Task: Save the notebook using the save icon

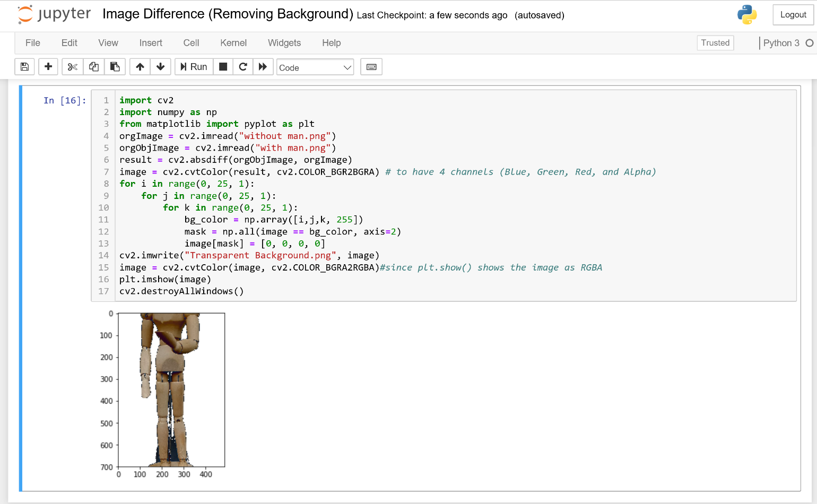Action: [24, 66]
